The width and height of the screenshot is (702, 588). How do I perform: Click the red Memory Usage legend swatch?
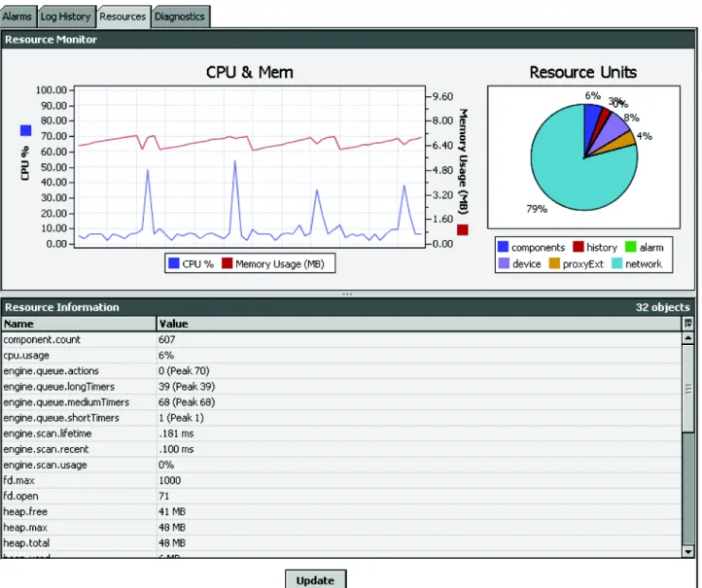point(227,263)
